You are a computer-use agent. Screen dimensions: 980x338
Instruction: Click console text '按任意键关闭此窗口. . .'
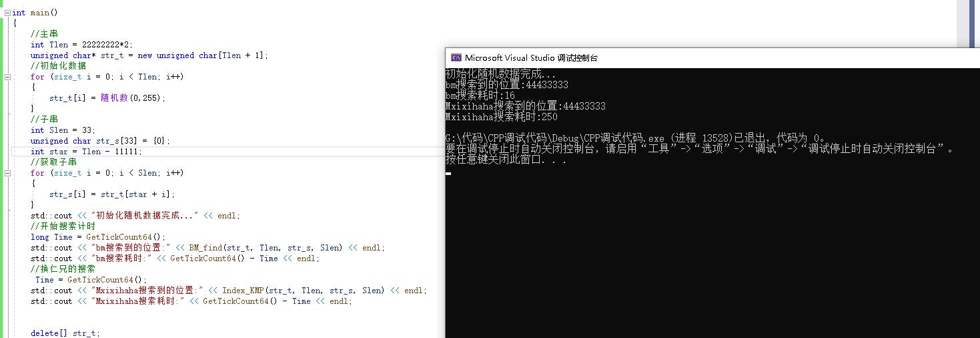coord(506,160)
